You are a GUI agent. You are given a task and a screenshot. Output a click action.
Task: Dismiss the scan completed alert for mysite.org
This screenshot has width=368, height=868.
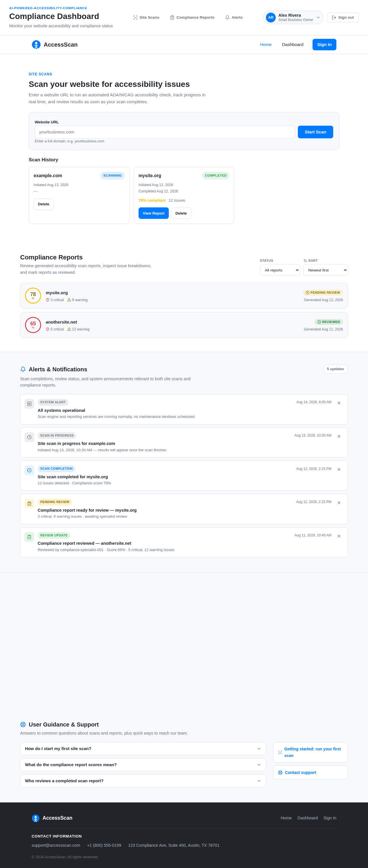(x=339, y=469)
